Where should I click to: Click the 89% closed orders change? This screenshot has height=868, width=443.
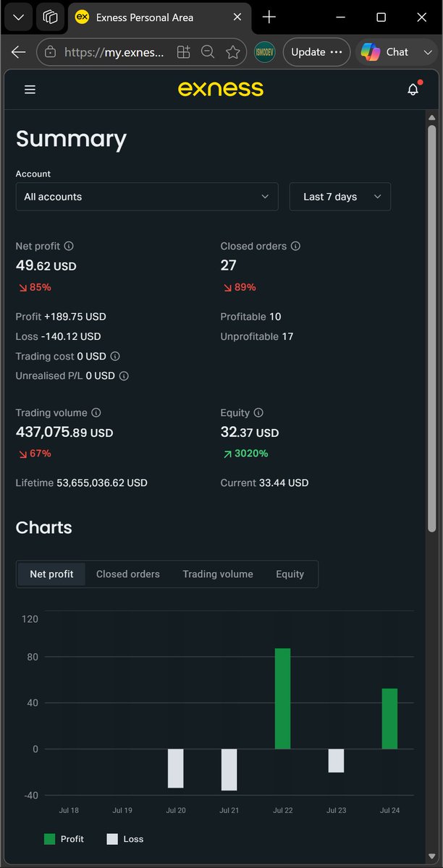pyautogui.click(x=239, y=287)
